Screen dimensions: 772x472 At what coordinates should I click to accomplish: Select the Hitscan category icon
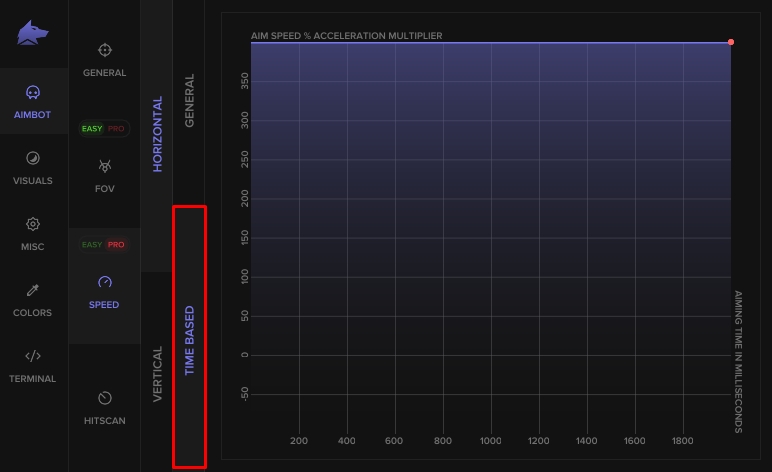click(x=104, y=398)
